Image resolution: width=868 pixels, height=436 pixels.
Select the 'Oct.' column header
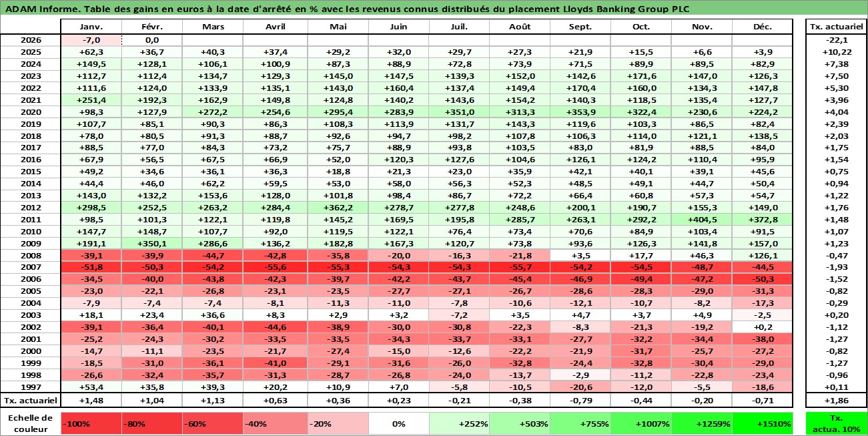[640, 27]
